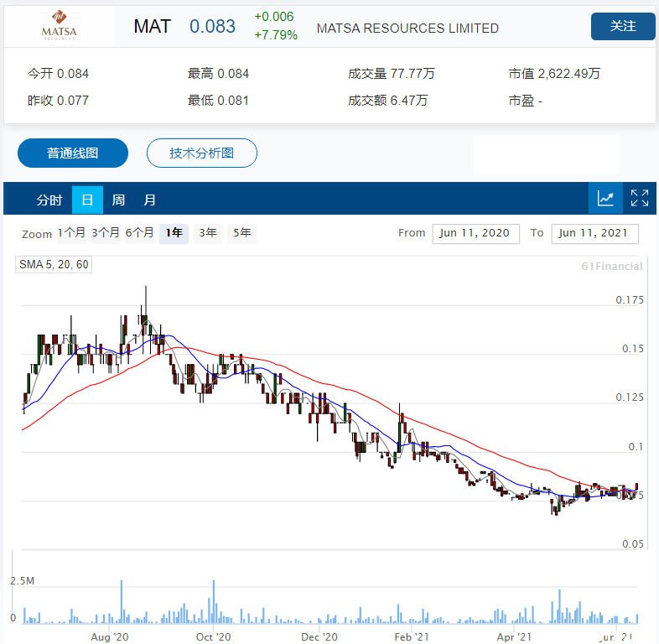The width and height of the screenshot is (659, 644).
Task: Click the 最高 0.084 high value
Action: click(x=219, y=74)
